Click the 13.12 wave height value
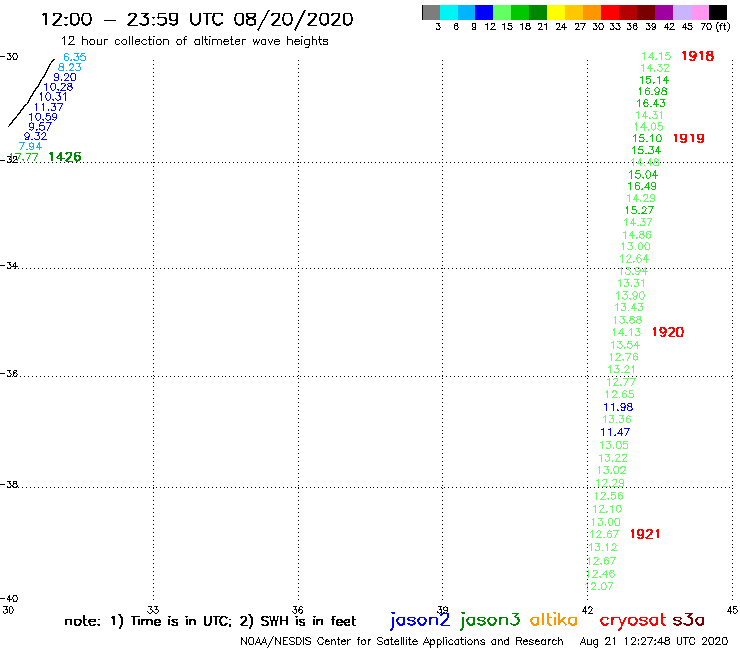 603,548
